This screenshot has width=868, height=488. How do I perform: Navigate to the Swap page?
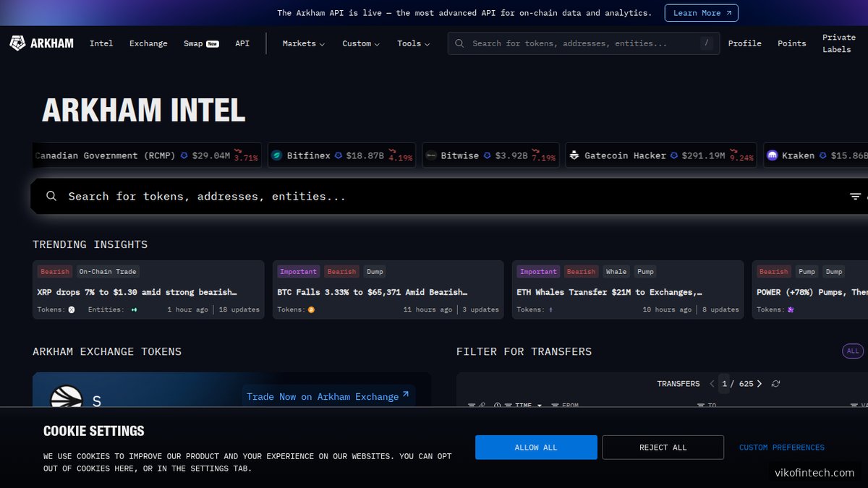(x=193, y=43)
